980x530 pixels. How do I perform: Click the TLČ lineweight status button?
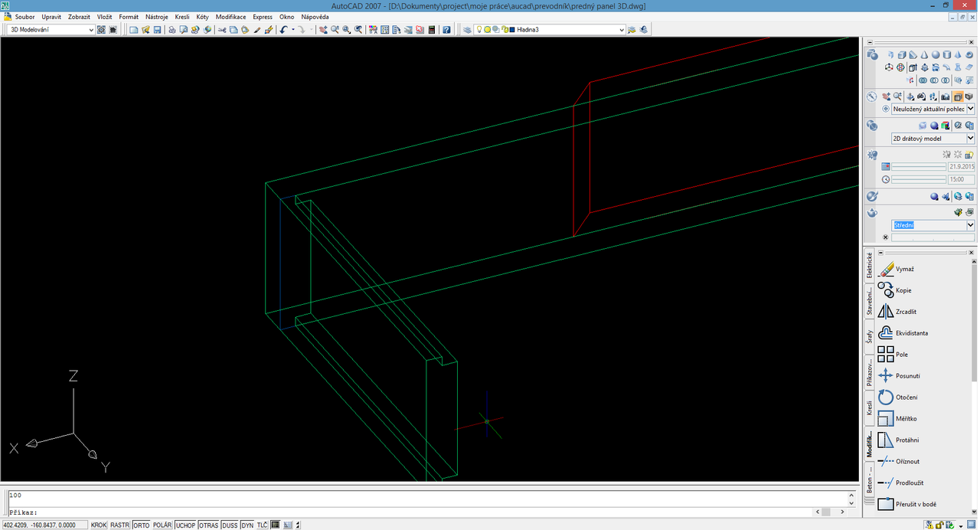pyautogui.click(x=262, y=525)
